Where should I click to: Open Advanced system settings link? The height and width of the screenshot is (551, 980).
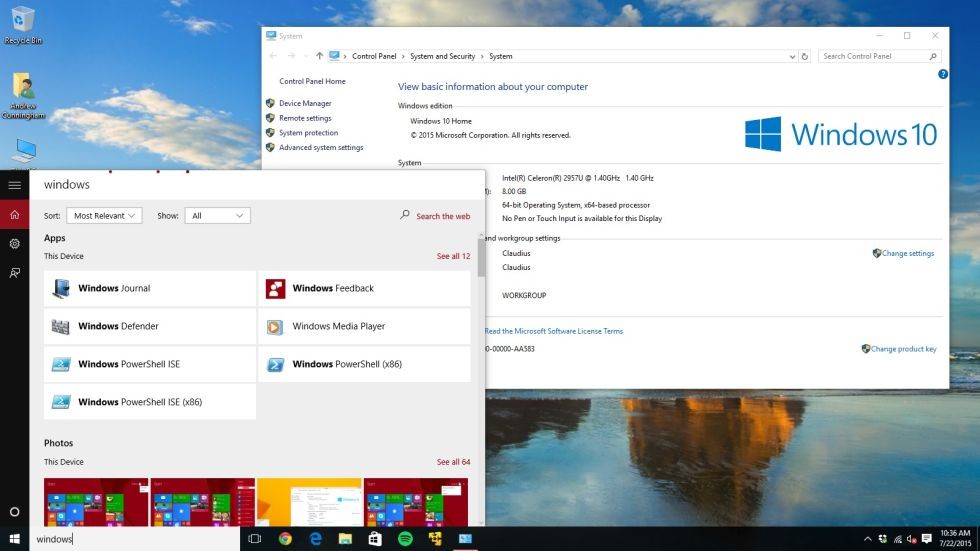321,147
